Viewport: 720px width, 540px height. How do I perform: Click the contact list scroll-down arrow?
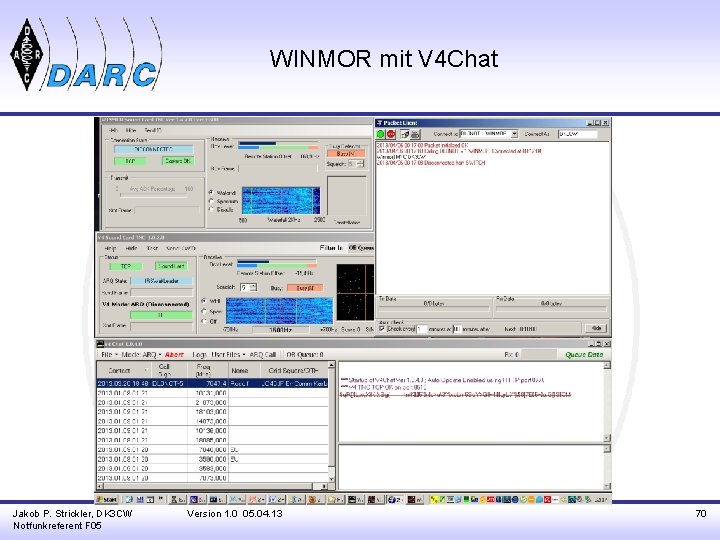coord(332,478)
